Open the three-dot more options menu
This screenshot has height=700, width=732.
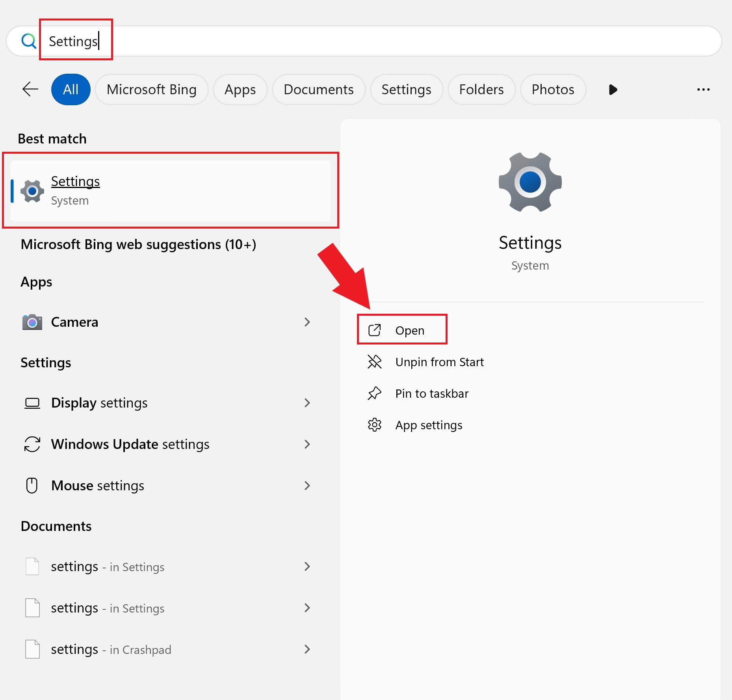tap(703, 89)
